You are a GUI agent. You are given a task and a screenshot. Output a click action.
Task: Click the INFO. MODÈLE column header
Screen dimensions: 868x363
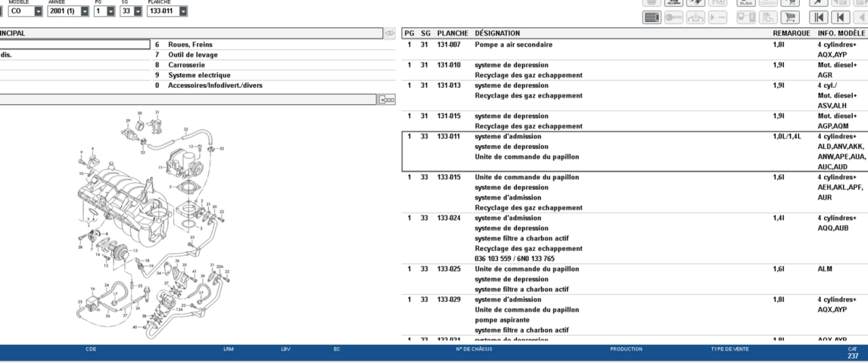point(841,34)
